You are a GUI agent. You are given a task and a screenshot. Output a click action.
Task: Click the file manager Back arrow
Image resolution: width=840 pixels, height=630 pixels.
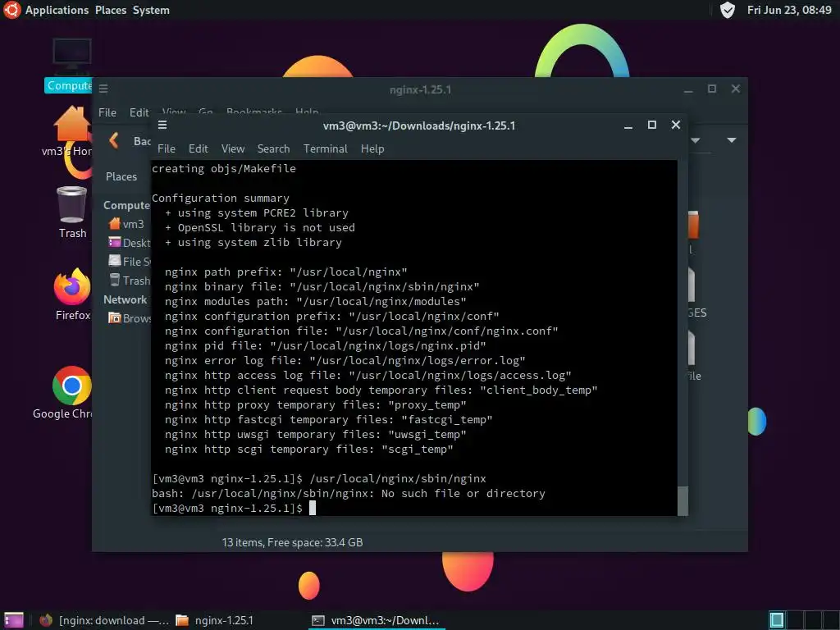click(113, 141)
